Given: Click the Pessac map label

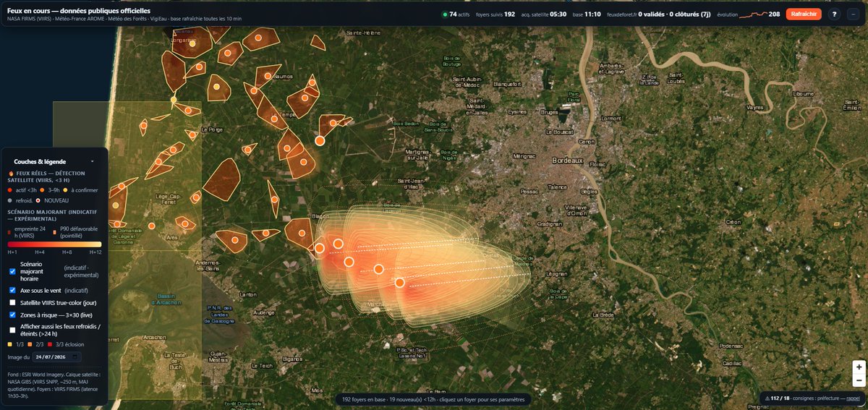Looking at the screenshot, I should point(529,191).
